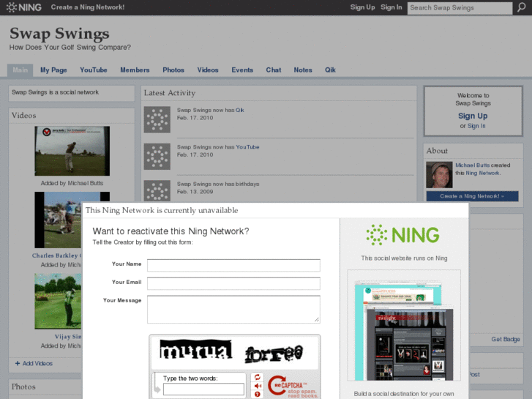This screenshot has height=399, width=532.
Task: Open reCAPTCHA help
Action: coord(258,395)
